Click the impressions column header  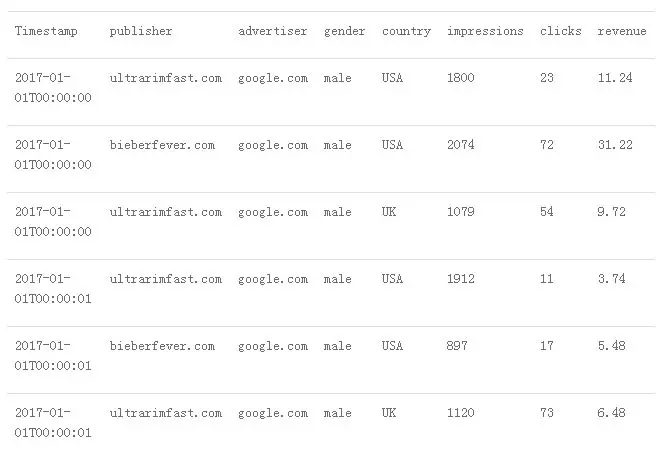click(x=485, y=31)
